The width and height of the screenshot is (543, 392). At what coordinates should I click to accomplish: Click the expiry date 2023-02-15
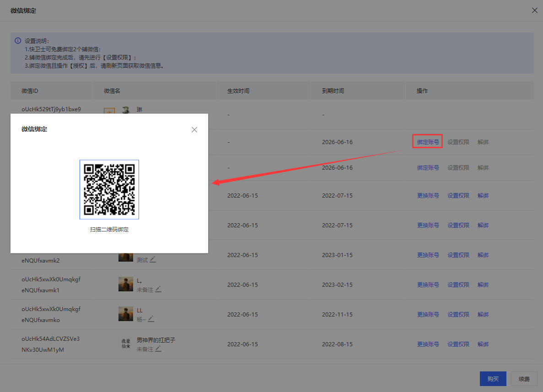click(x=337, y=285)
